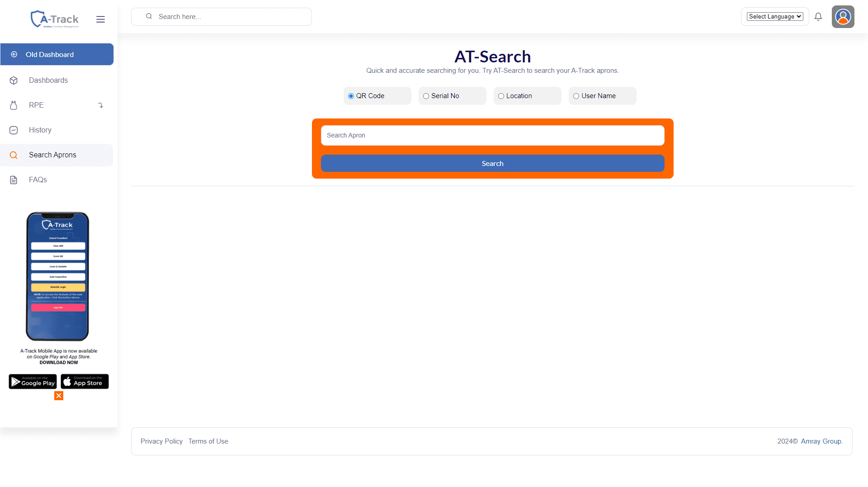This screenshot has width=868, height=487.
Task: Open the Privacy Policy link
Action: click(x=161, y=441)
